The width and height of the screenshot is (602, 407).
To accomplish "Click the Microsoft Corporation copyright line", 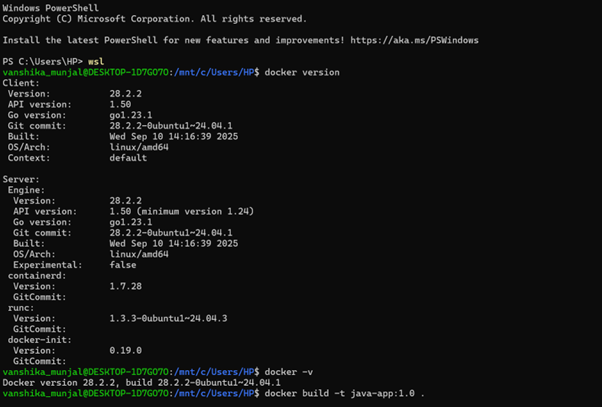I will (154, 19).
